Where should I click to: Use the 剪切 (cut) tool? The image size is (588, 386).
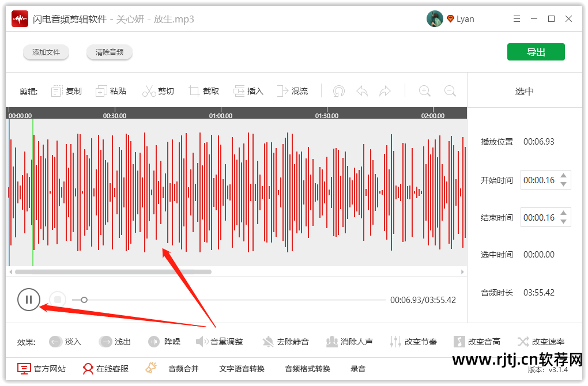point(158,90)
